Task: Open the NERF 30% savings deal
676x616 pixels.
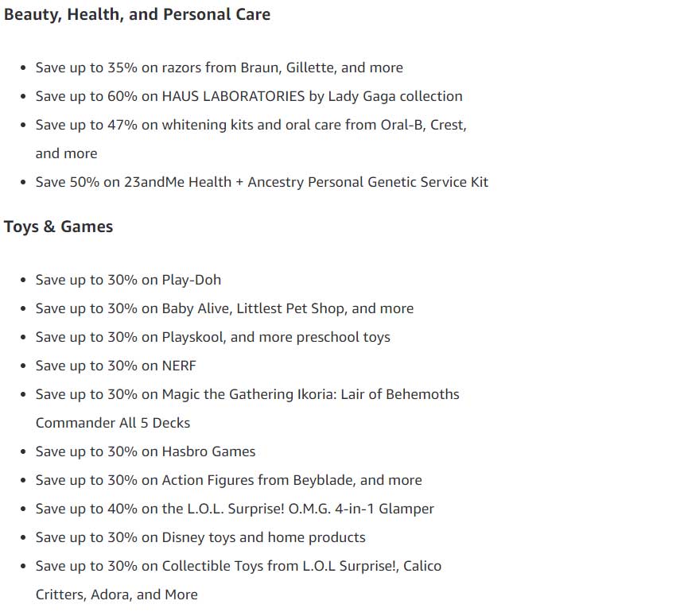Action: click(x=115, y=366)
